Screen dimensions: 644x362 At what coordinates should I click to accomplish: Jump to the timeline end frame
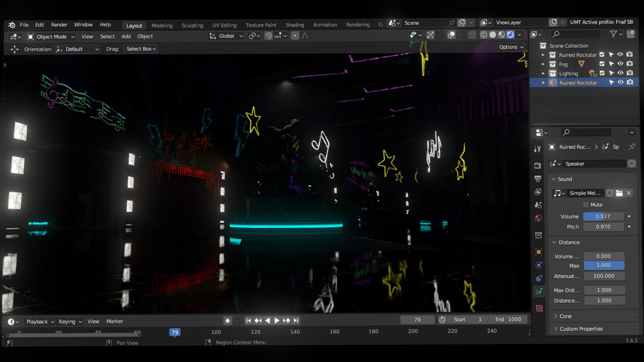click(x=296, y=320)
